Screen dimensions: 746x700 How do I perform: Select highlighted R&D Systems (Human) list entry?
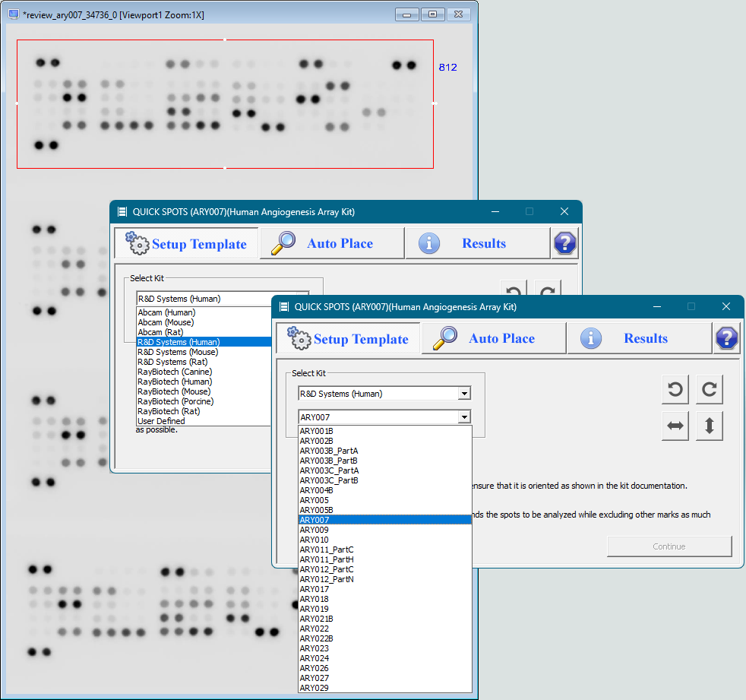[x=204, y=342]
